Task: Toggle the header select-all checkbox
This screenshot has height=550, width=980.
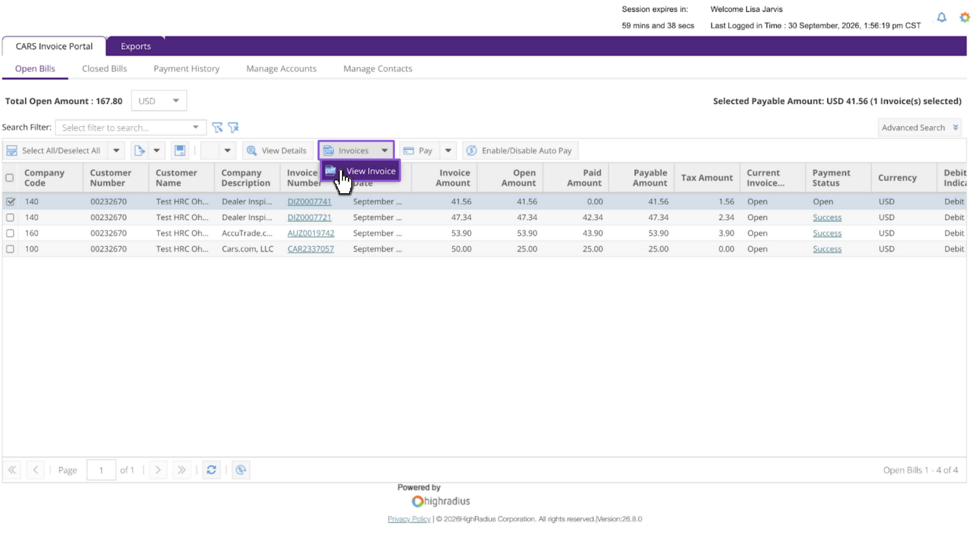Action: pos(10,178)
